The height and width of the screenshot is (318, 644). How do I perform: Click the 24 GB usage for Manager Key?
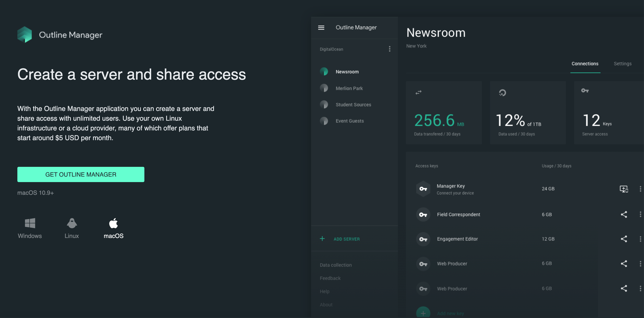click(548, 189)
